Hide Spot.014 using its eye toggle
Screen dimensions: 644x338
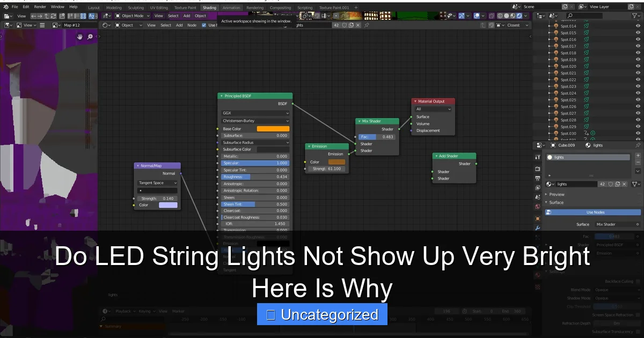[638, 26]
